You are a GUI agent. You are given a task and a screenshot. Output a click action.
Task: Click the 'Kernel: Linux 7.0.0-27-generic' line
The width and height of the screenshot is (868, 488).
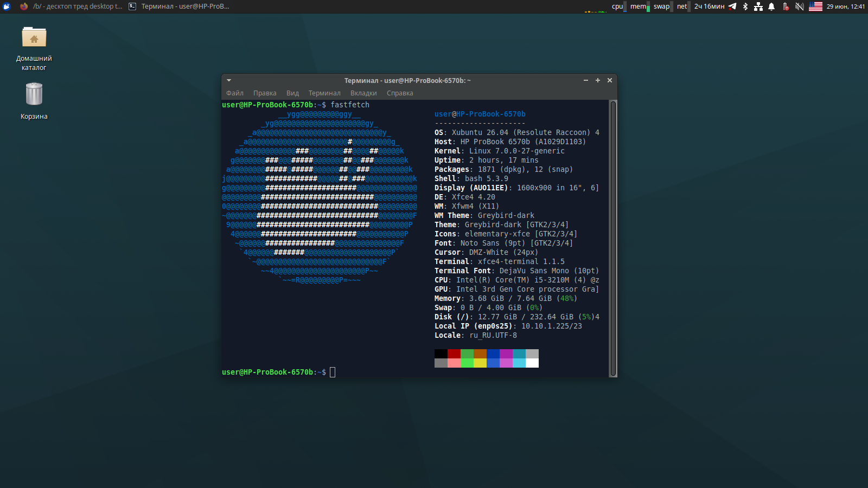500,151
